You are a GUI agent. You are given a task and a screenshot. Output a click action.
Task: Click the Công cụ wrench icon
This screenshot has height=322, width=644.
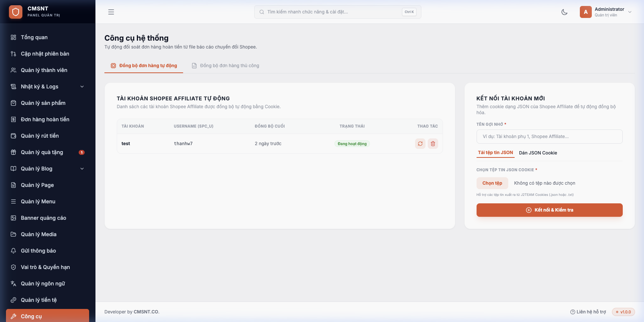click(13, 316)
